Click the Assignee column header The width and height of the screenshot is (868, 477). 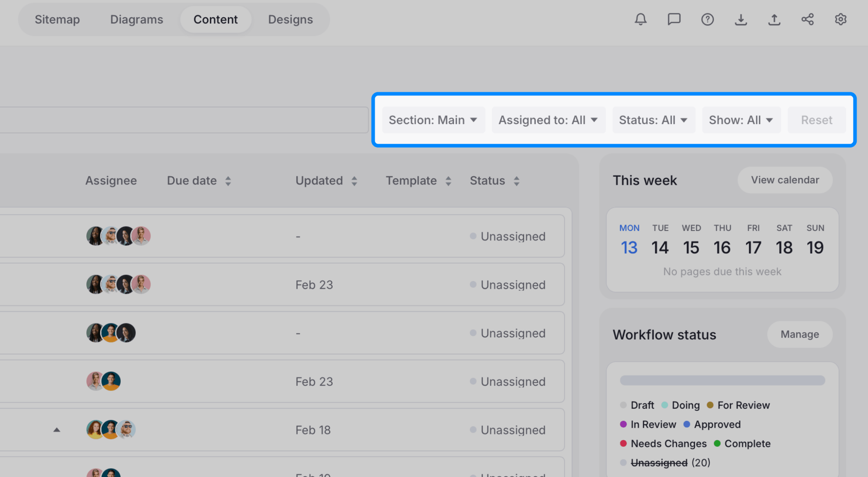[111, 181]
